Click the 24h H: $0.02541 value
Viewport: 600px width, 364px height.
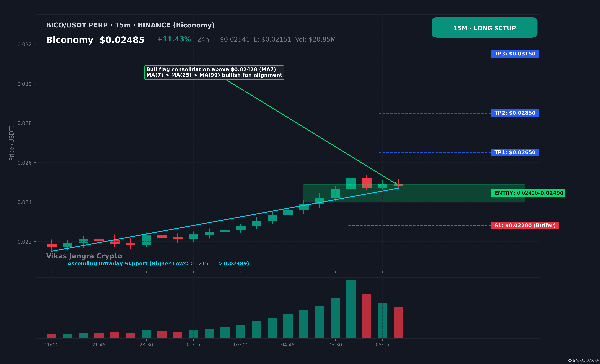(223, 39)
